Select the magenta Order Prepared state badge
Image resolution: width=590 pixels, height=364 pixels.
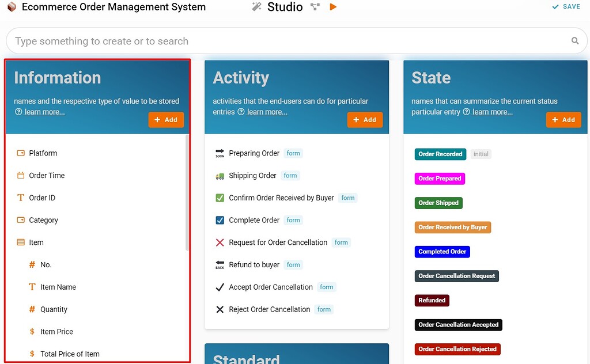[x=440, y=178]
